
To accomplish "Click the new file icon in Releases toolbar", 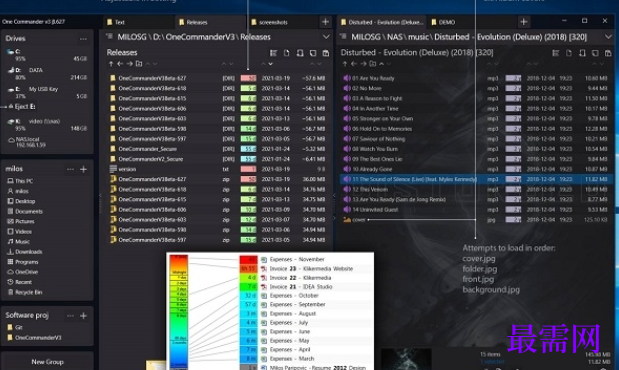I will [286, 53].
